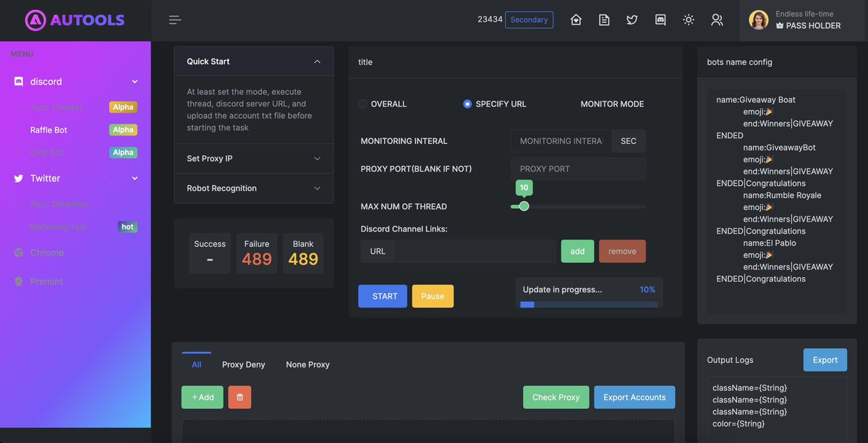
Task: Switch theme with the sun icon
Action: click(689, 20)
